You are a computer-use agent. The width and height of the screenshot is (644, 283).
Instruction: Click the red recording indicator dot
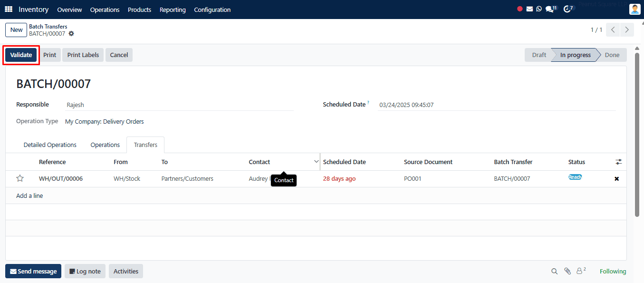pos(520,9)
